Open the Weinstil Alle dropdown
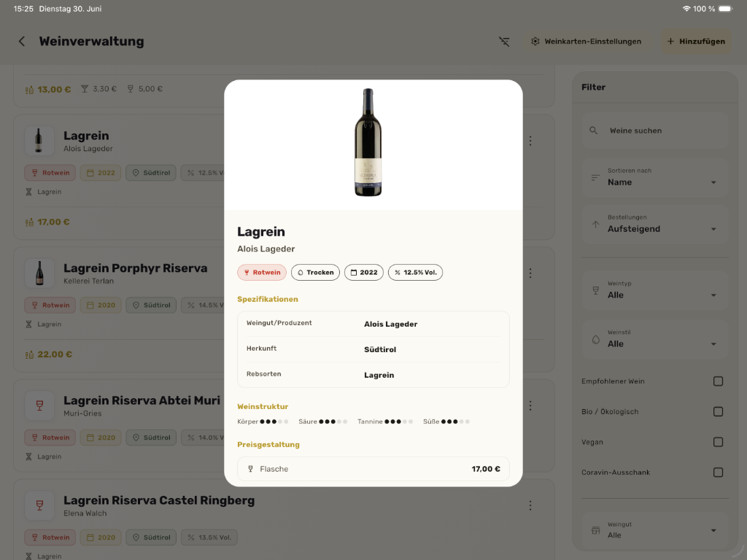Viewport: 747px width, 560px height. (x=654, y=340)
